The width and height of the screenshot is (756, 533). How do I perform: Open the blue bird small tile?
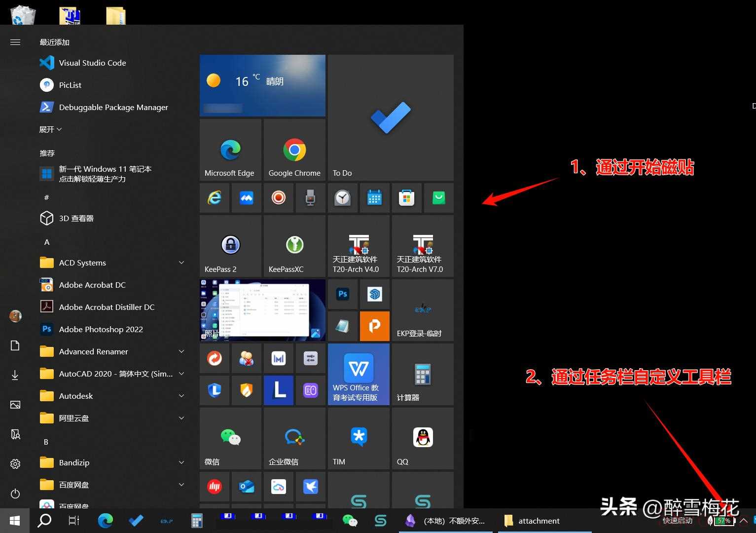(x=311, y=487)
